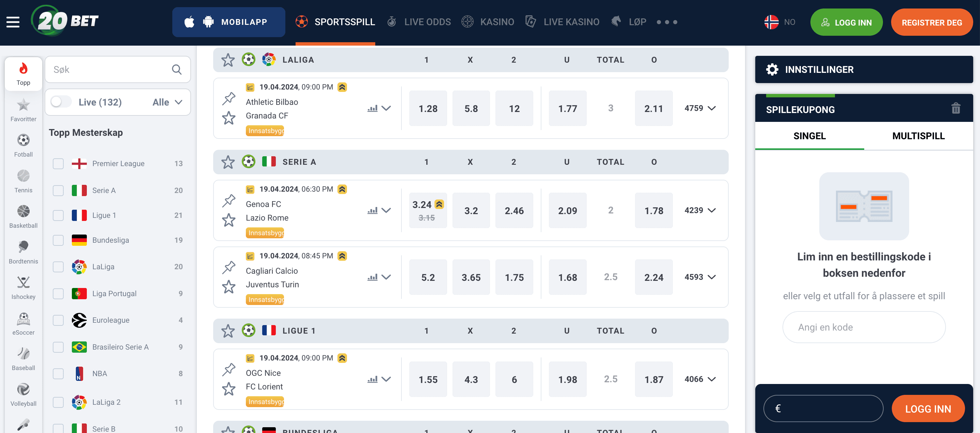Click the Registrer Deg button
Image resolution: width=980 pixels, height=433 pixels.
point(932,22)
